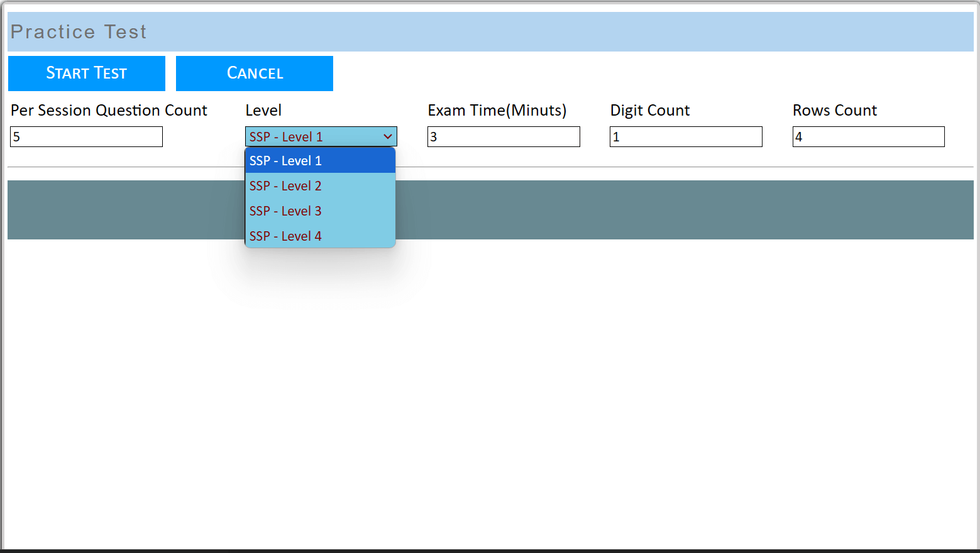Click the Exam Time(Minuts) input box
Image resolution: width=980 pixels, height=553 pixels.
[503, 136]
